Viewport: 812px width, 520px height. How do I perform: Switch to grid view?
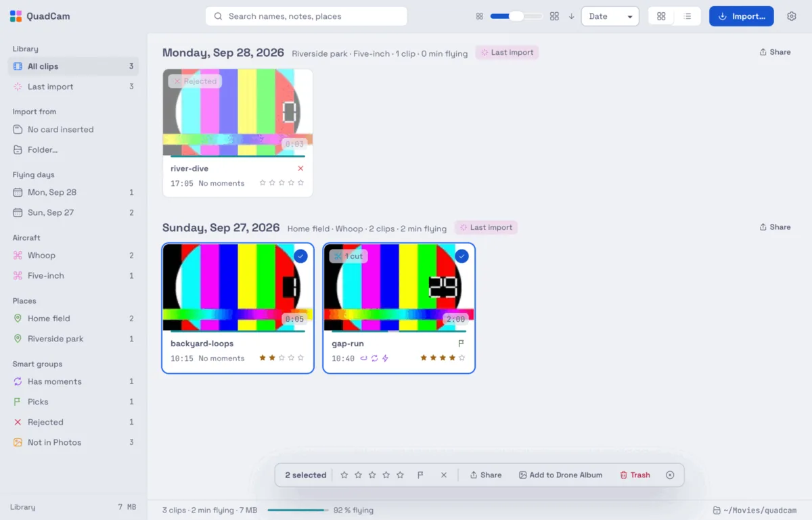point(661,16)
